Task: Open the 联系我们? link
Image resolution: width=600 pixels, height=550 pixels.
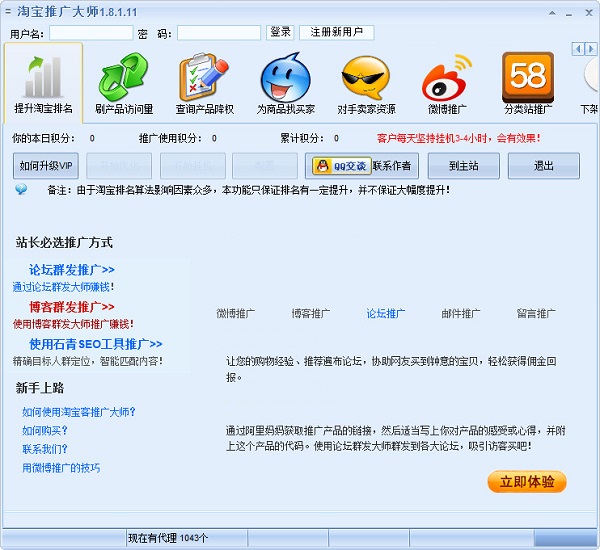Action: 44,449
